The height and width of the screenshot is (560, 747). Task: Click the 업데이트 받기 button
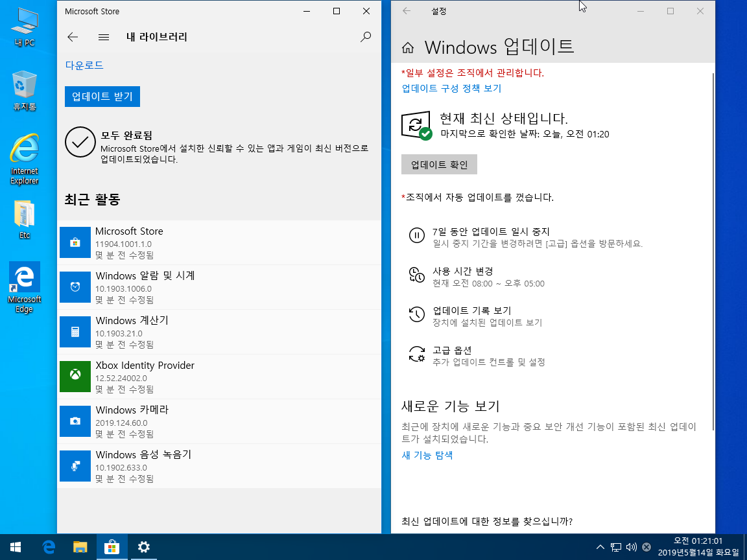[102, 97]
